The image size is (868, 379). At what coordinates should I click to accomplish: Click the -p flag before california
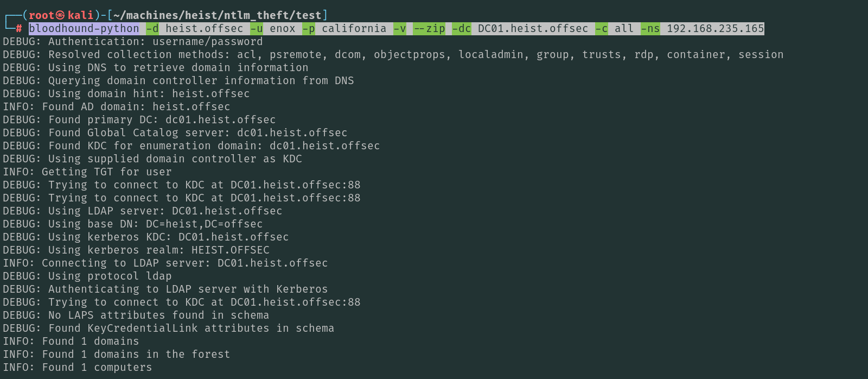[309, 28]
